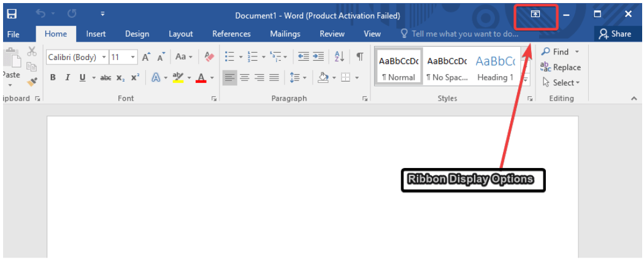Click the Clear All Formatting eraser icon
The width and height of the screenshot is (644, 260).
[x=210, y=57]
